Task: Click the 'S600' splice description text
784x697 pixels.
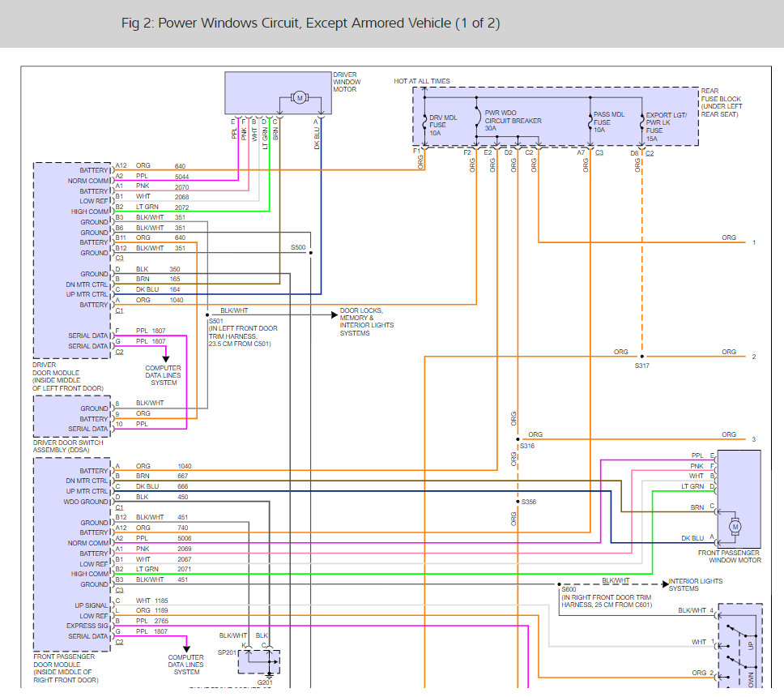Action: (x=607, y=597)
